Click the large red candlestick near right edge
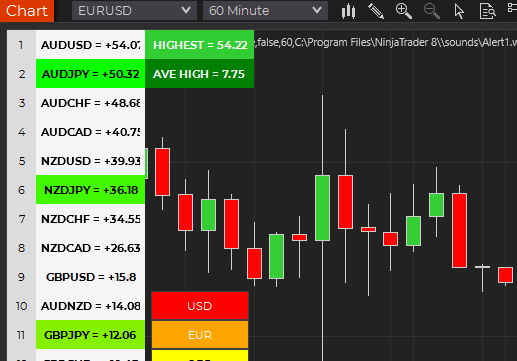The height and width of the screenshot is (361, 517). click(459, 230)
